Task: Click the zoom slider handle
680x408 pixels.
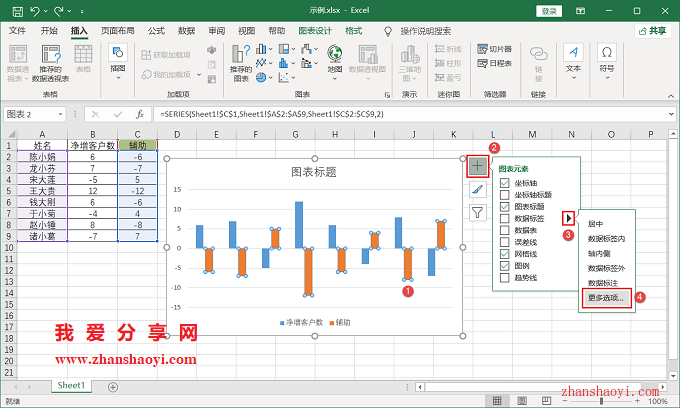Action: pos(601,401)
